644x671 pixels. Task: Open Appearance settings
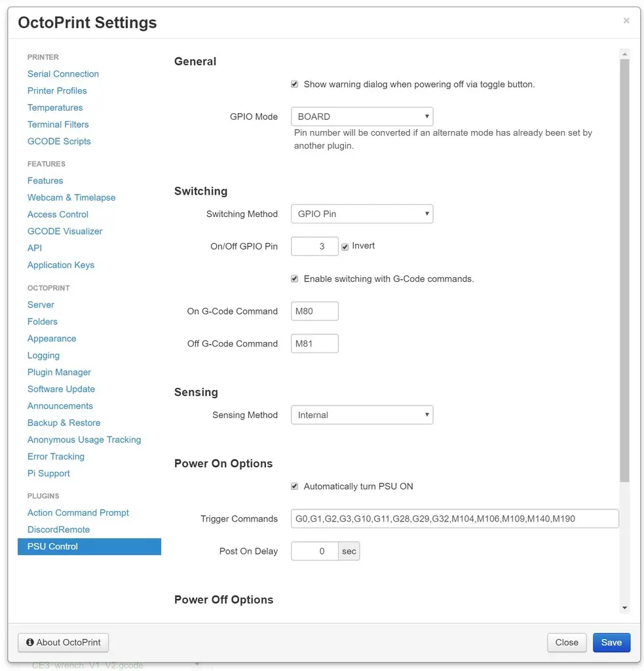coord(52,339)
